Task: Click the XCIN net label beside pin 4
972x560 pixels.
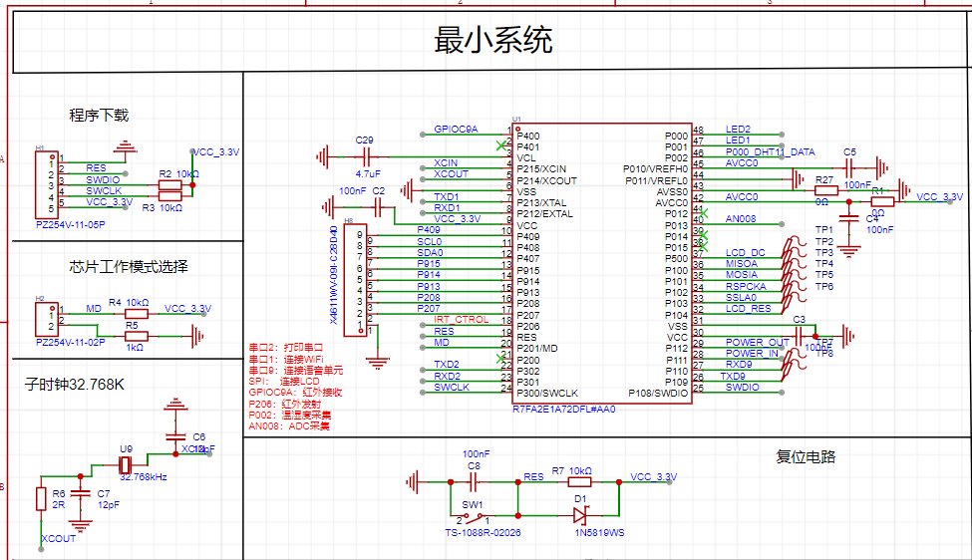Action: coord(446,163)
